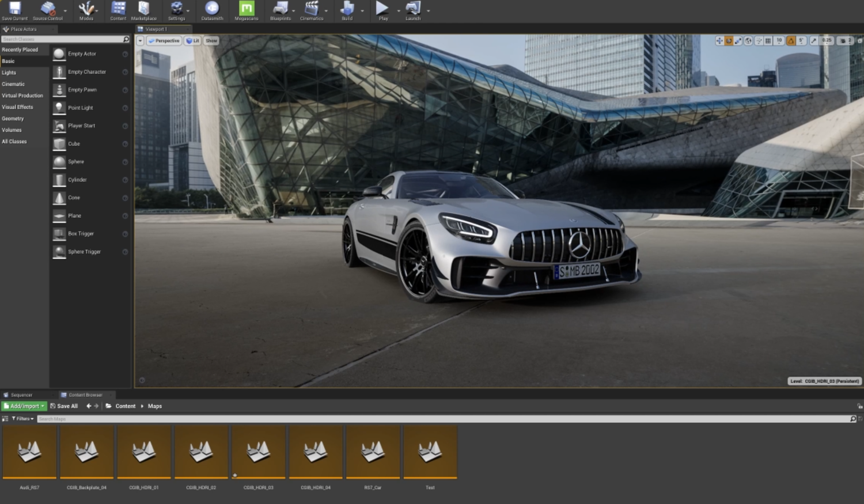Open the RS7_Car map thumbnail
Viewport: 864px width, 504px height.
[x=372, y=452]
